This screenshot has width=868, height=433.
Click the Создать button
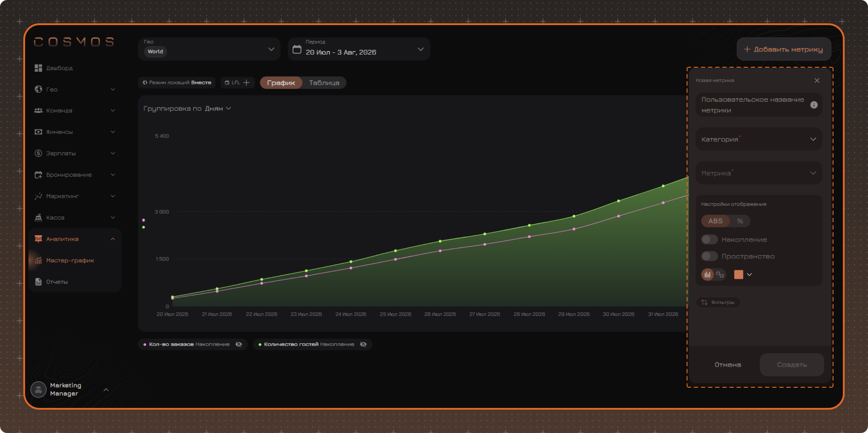click(792, 365)
